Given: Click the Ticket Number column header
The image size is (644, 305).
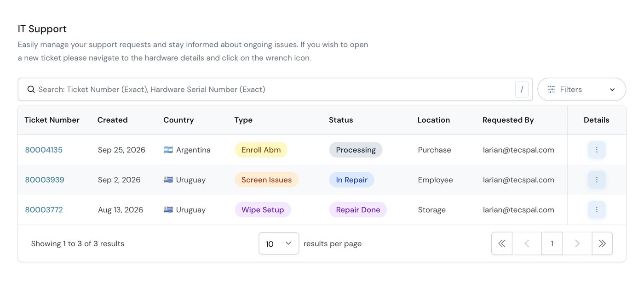Looking at the screenshot, I should pos(52,120).
